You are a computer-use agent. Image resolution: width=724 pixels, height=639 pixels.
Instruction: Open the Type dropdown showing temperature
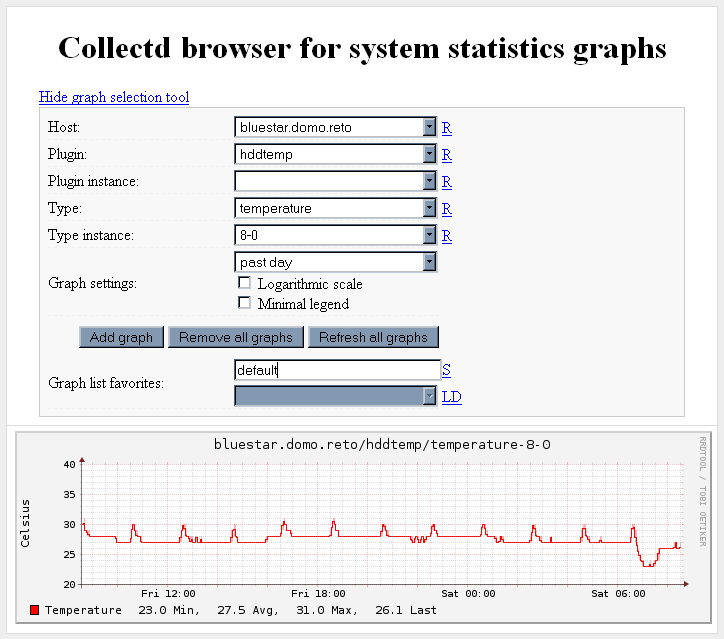[336, 208]
